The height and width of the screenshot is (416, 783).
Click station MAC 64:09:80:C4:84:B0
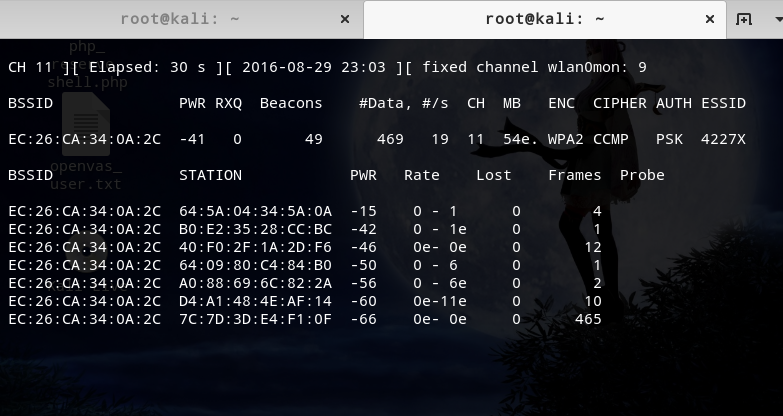click(255, 265)
